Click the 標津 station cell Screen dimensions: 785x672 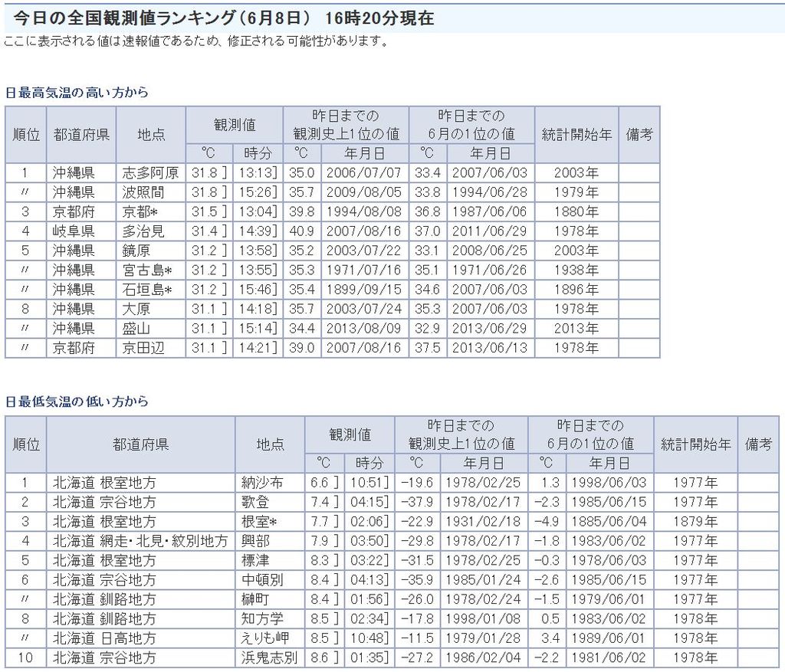[x=255, y=560]
